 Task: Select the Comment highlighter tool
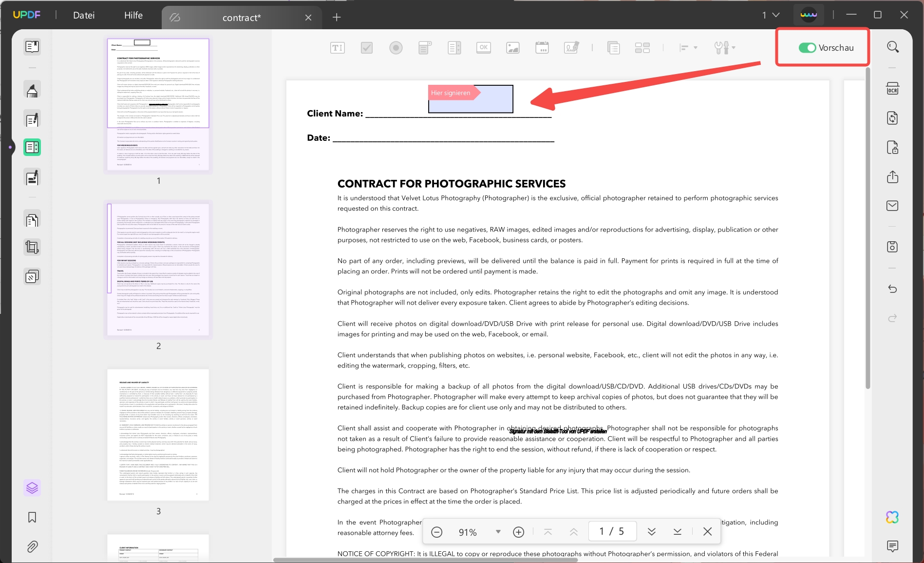(32, 90)
